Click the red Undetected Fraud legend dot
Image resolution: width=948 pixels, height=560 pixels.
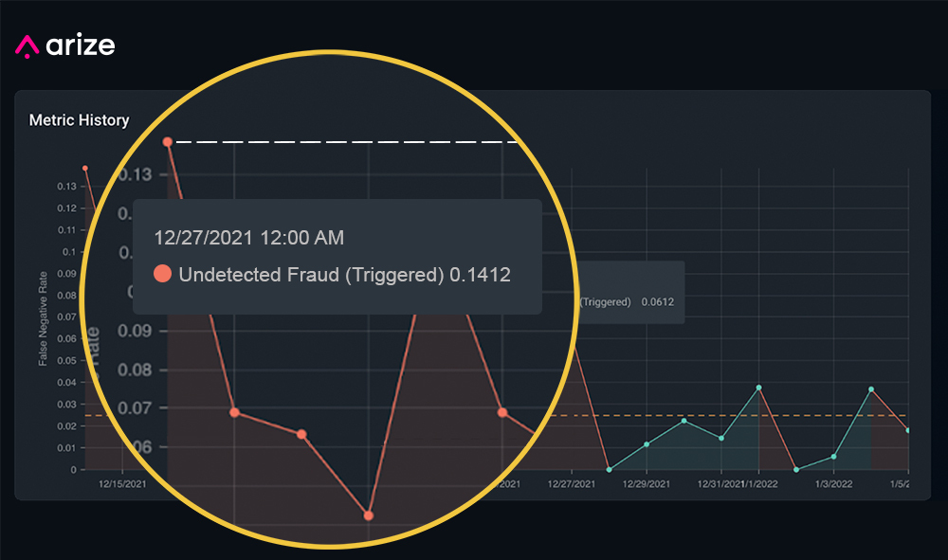(x=162, y=275)
